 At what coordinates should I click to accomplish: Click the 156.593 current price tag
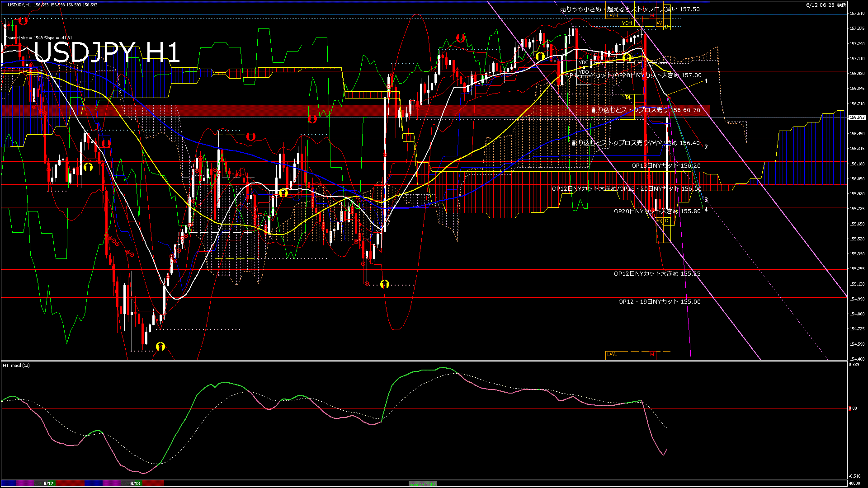[x=857, y=117]
